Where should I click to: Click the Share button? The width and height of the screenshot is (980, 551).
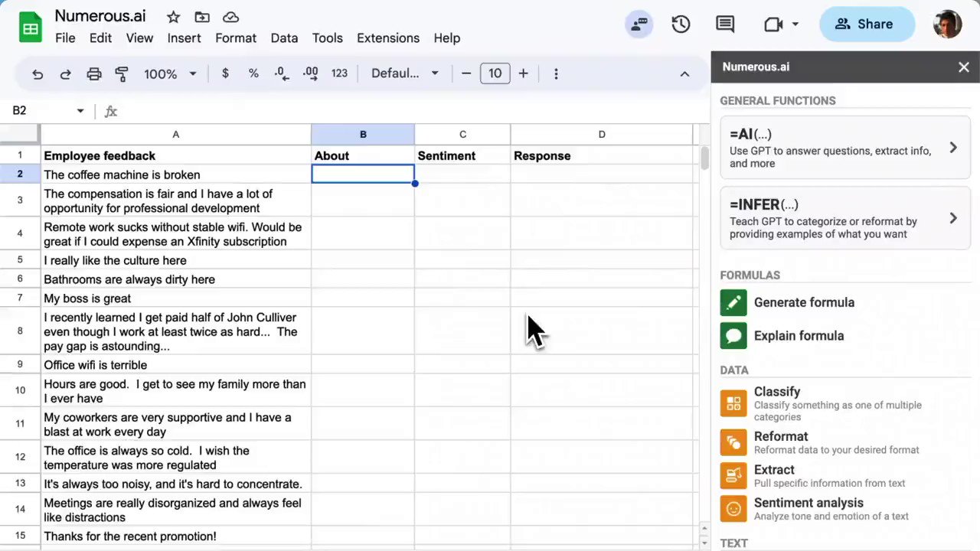pyautogui.click(x=867, y=24)
